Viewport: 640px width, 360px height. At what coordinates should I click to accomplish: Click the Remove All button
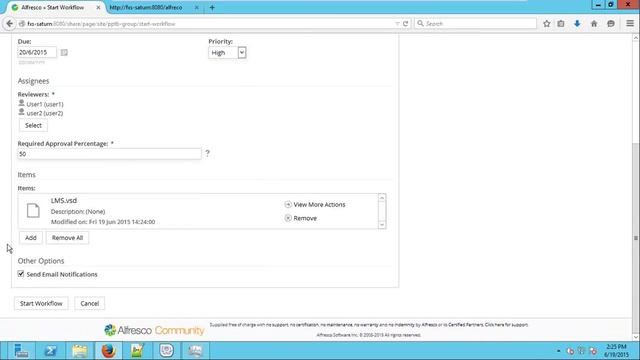67,238
